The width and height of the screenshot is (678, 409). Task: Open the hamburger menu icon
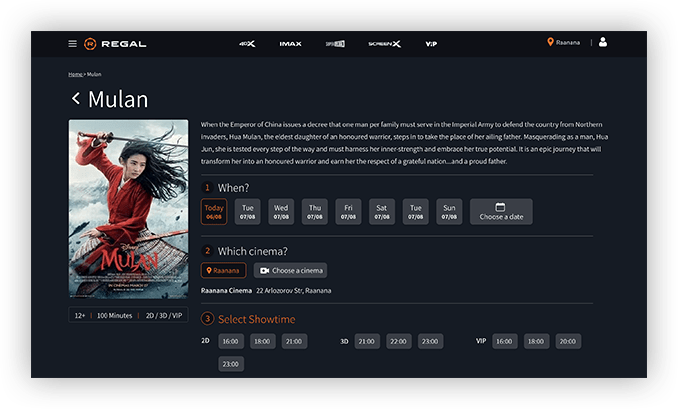pos(73,44)
